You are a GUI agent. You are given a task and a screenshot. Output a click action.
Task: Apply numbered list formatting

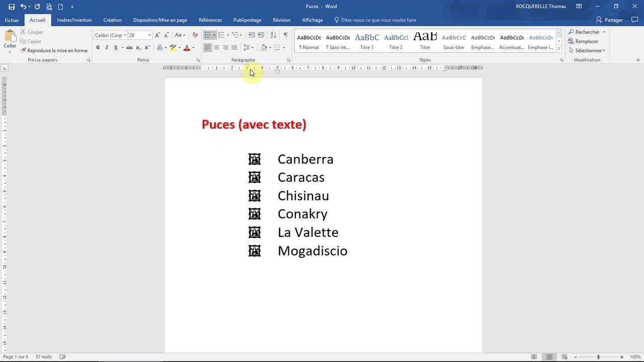(x=221, y=35)
